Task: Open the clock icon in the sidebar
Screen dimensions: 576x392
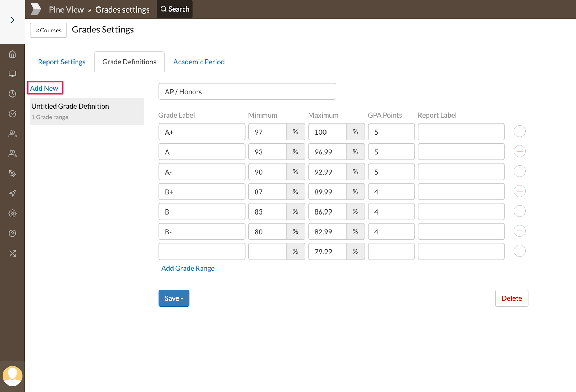Action: click(x=12, y=94)
